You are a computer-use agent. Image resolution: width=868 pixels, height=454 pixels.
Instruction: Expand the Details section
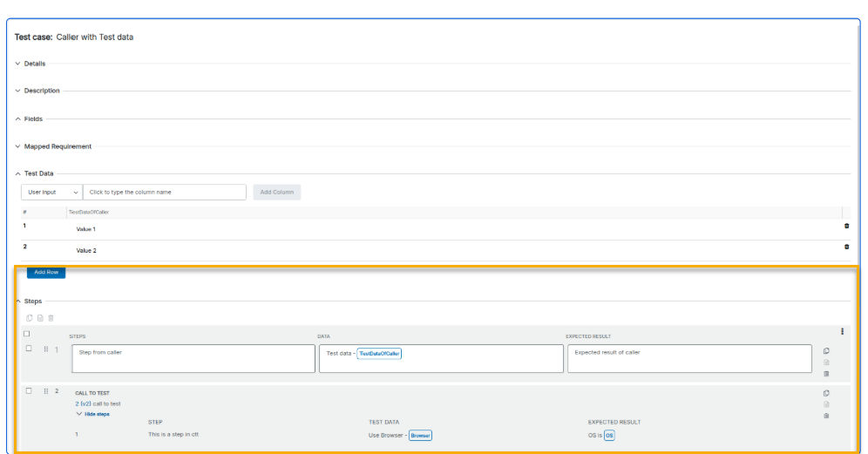(35, 64)
